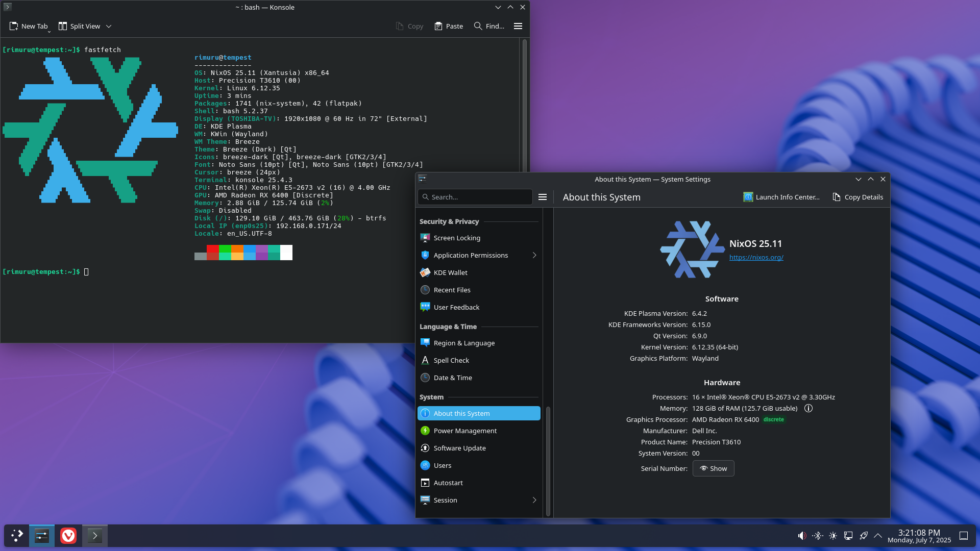Image resolution: width=980 pixels, height=551 pixels.
Task: Open Application Permissions settings
Action: [479, 255]
